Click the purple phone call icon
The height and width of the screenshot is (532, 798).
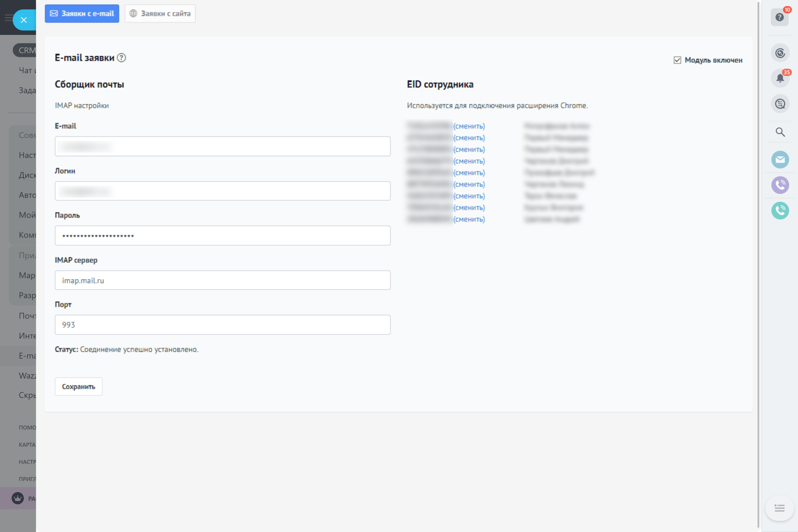[780, 185]
